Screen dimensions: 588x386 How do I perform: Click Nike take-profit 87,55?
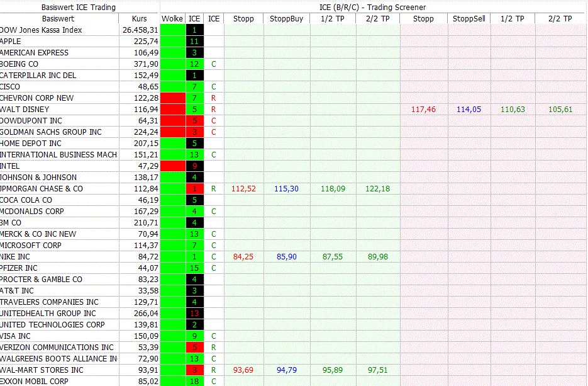coord(333,257)
